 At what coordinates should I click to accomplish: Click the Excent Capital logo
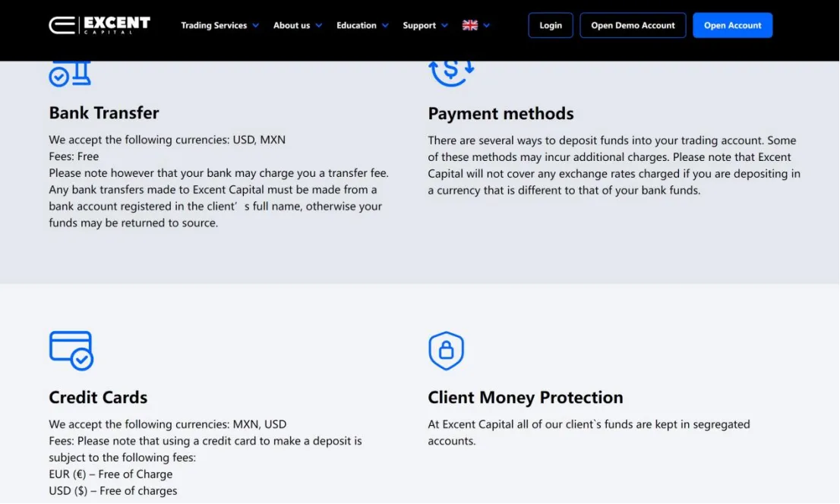click(x=99, y=25)
